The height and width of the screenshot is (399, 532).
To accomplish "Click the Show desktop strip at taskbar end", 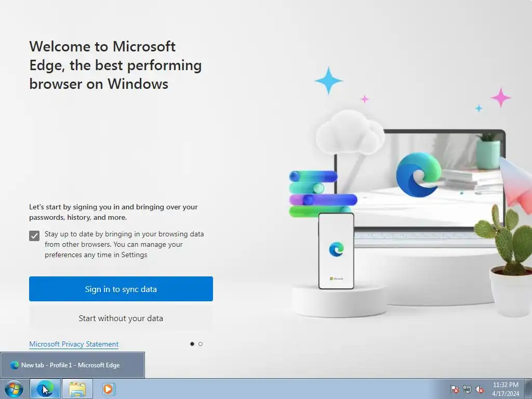I will [528, 389].
